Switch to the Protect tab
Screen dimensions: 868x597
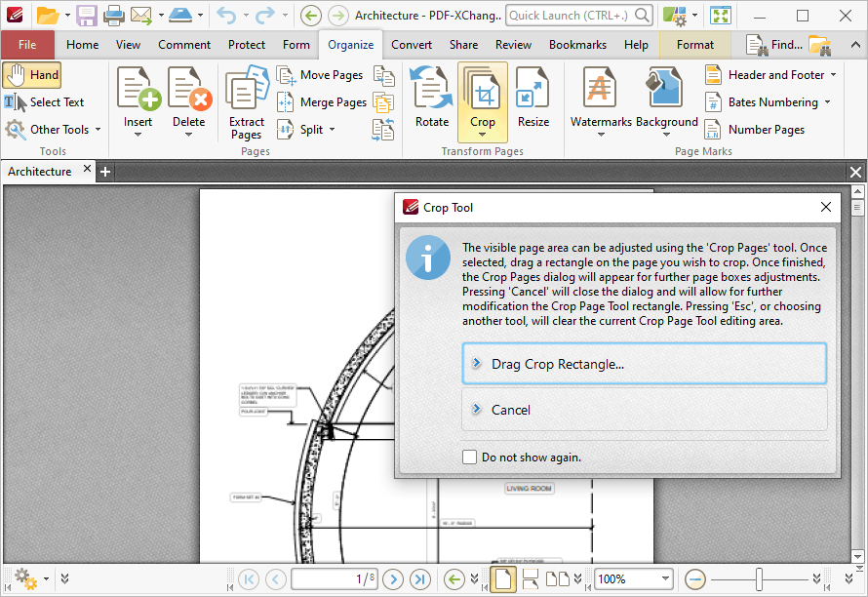pos(247,45)
